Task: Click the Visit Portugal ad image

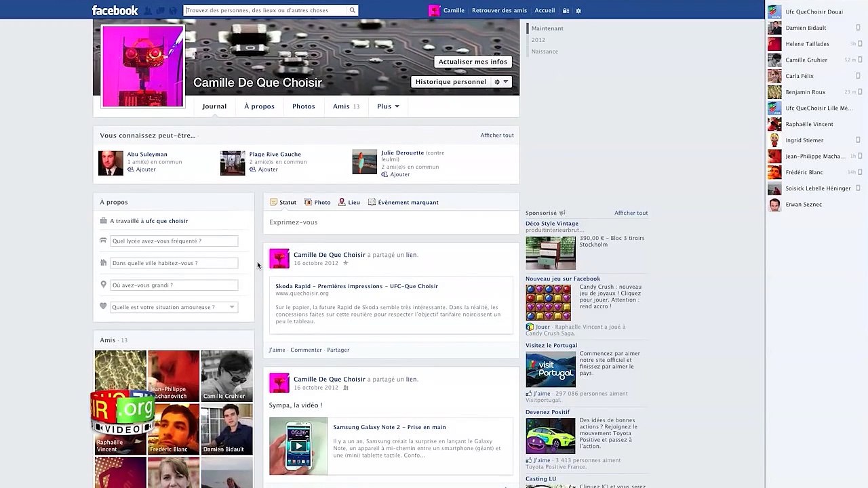Action: pos(551,369)
